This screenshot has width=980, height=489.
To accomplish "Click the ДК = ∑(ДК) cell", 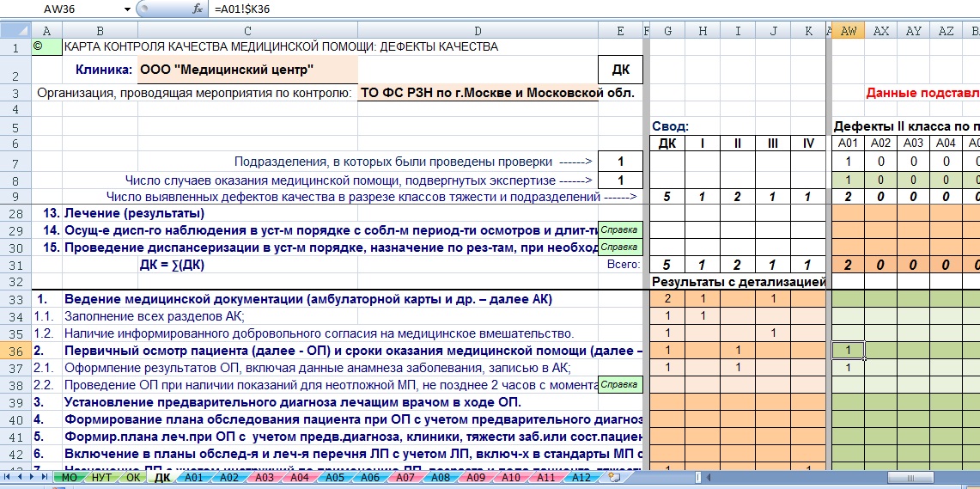I will click(x=172, y=265).
